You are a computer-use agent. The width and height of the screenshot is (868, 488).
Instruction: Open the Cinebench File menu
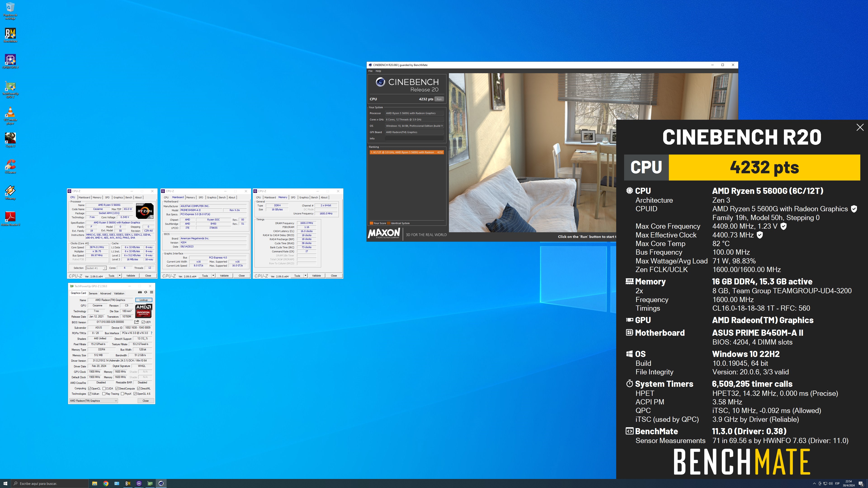pos(370,71)
